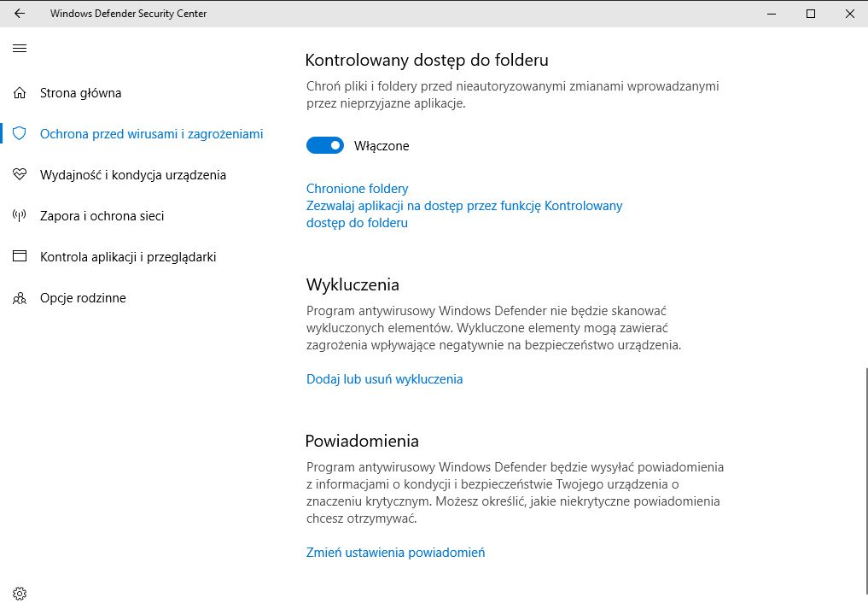Open Zmień ustawienia powiadomień link

(x=395, y=553)
